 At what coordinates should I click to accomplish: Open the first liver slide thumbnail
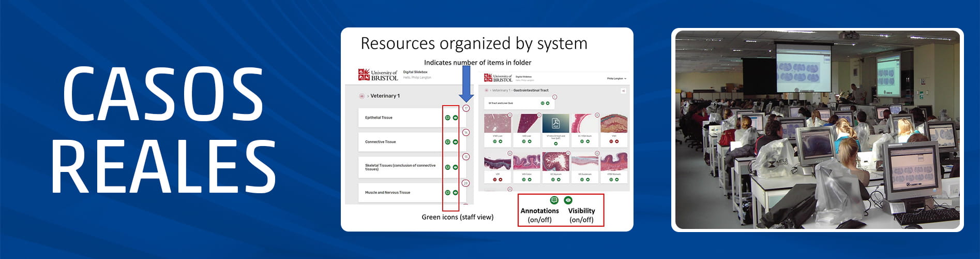pyautogui.click(x=497, y=123)
